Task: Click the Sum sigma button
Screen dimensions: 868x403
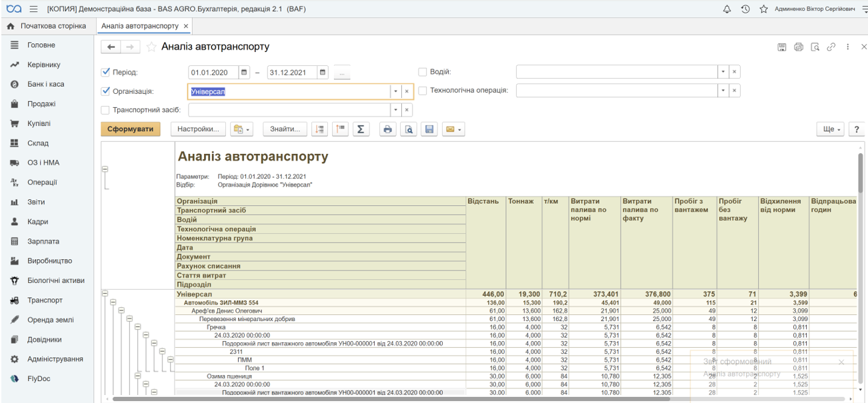Action: 360,129
